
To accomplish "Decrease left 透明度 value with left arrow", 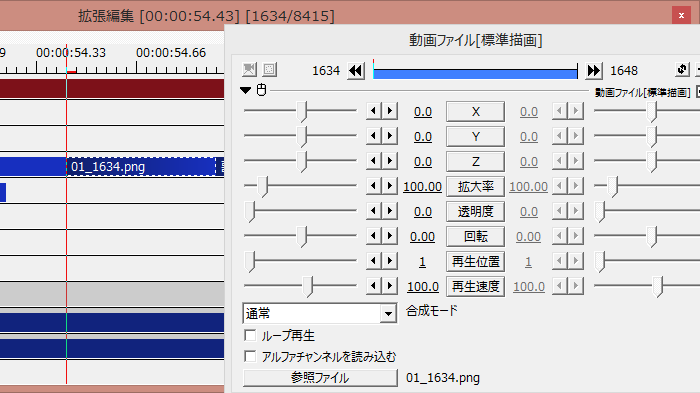I will (x=374, y=211).
